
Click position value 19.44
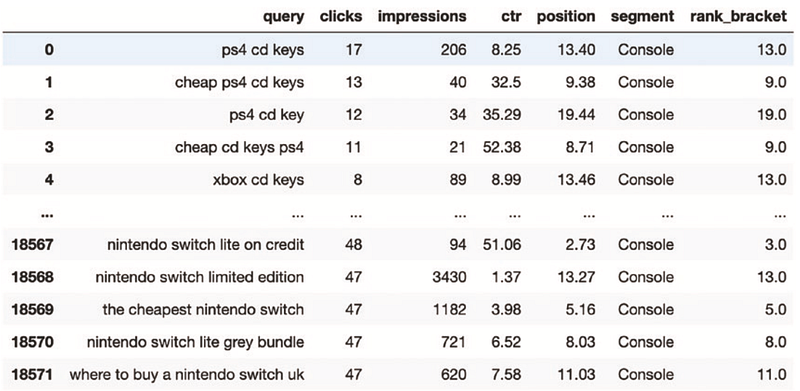tap(574, 115)
